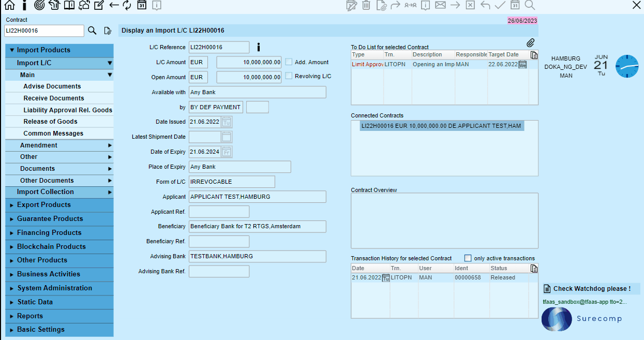Click the L/C Reference field
644x340 pixels.
point(219,47)
